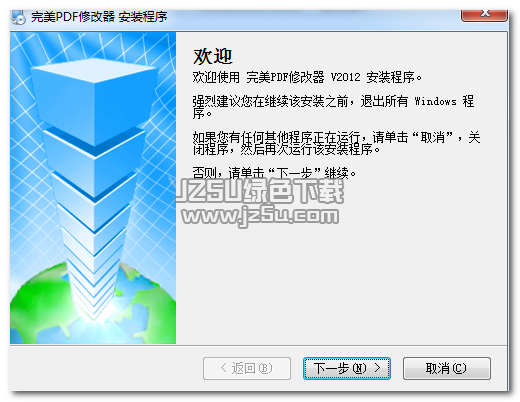Close the 完美PDF修改器 setup window
The image size is (520, 402).
click(484, 15)
